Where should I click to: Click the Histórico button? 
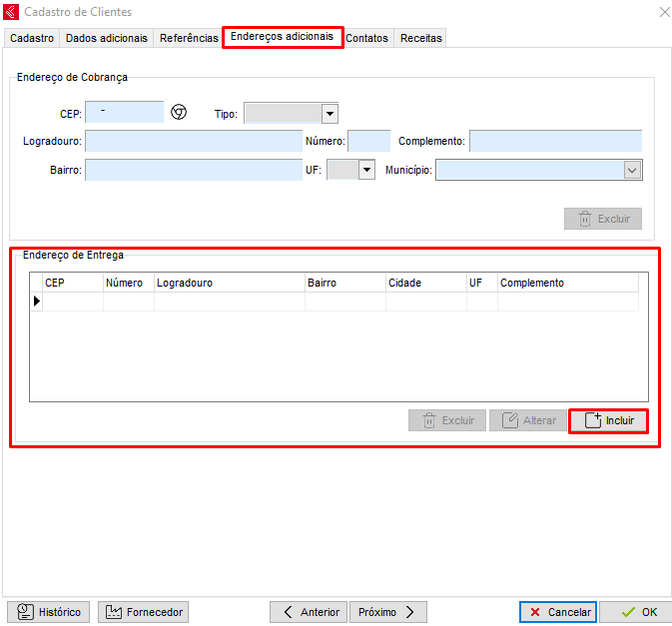point(49,612)
